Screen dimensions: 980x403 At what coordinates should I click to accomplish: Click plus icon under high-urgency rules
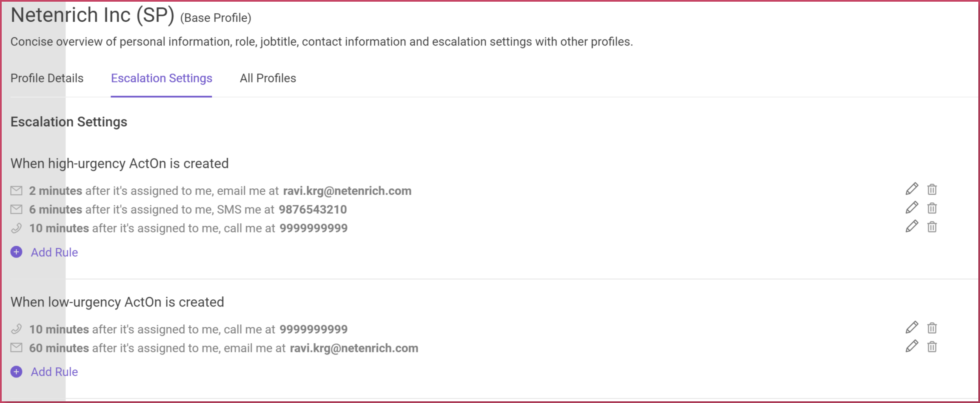point(17,252)
